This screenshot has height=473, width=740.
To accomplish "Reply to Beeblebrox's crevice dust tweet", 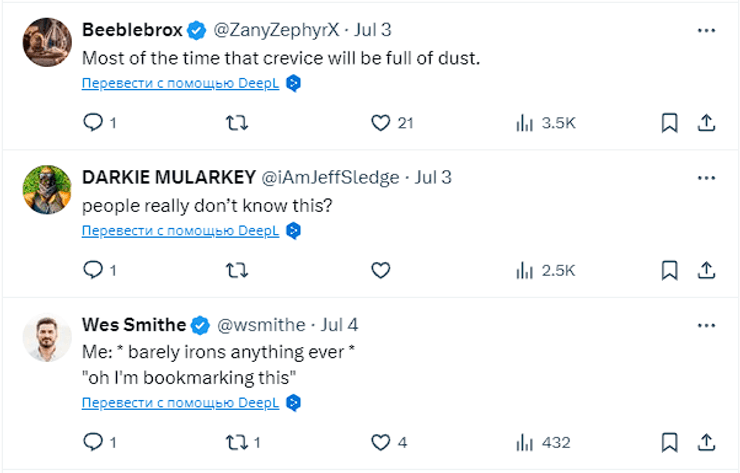I will [92, 123].
